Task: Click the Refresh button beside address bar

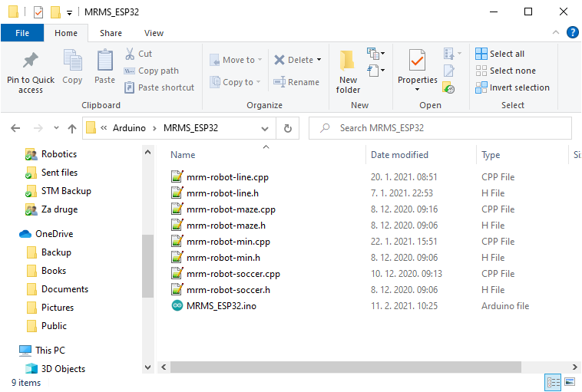Action: [288, 128]
